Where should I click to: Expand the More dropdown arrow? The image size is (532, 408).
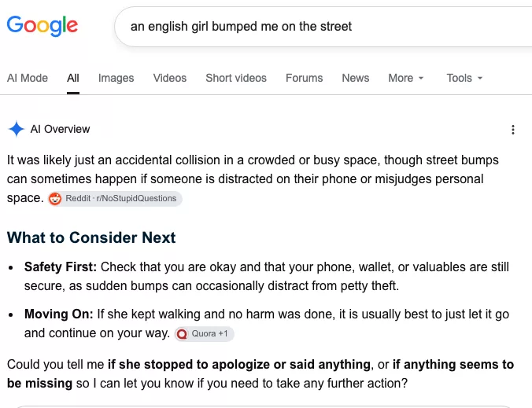pos(421,79)
